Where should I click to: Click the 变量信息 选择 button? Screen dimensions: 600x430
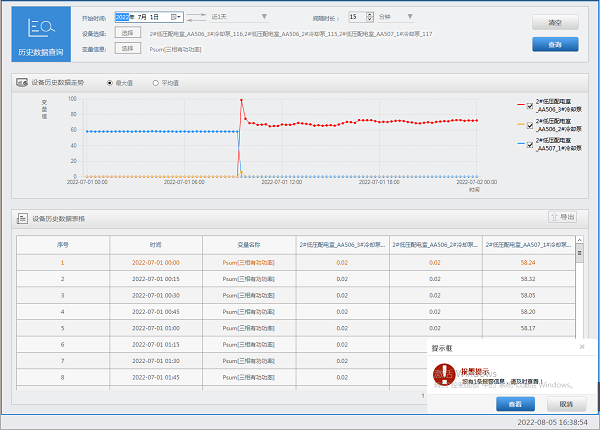click(128, 47)
